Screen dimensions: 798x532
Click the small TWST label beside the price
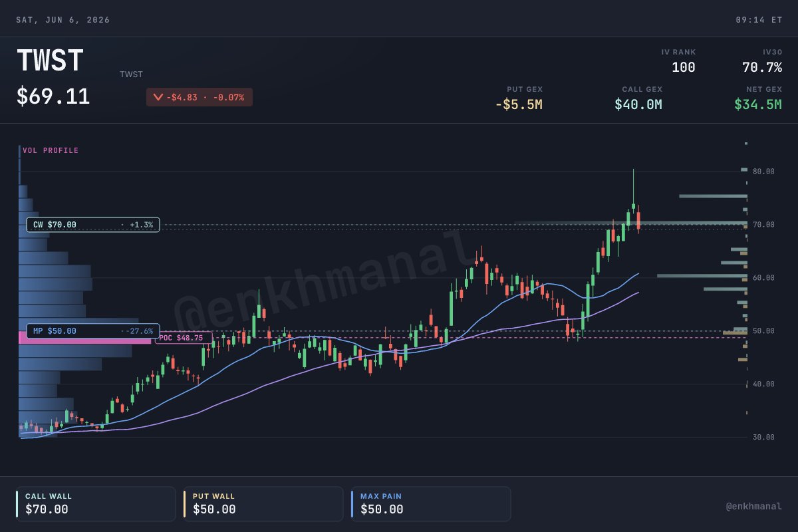click(131, 74)
